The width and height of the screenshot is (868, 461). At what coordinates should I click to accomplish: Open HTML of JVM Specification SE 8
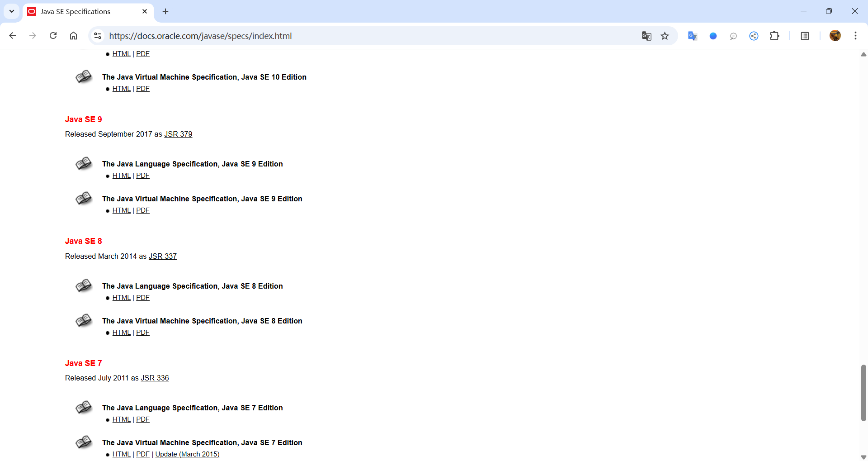pyautogui.click(x=121, y=333)
